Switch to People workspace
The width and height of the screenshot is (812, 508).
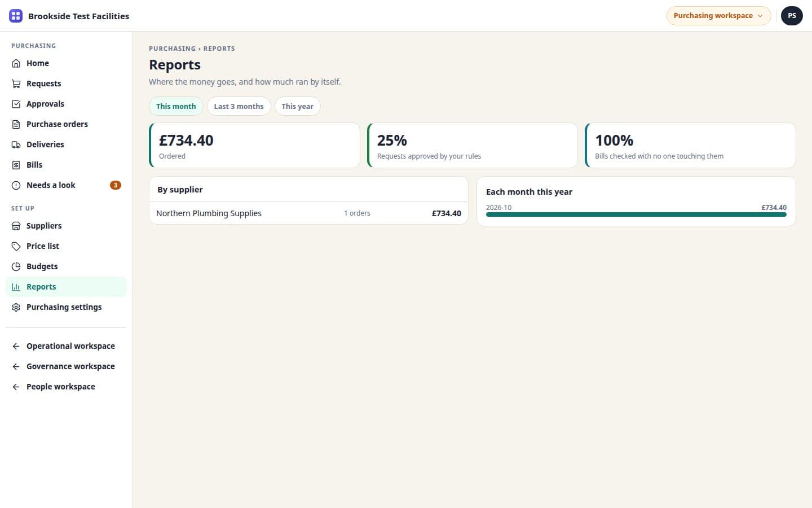click(x=66, y=387)
